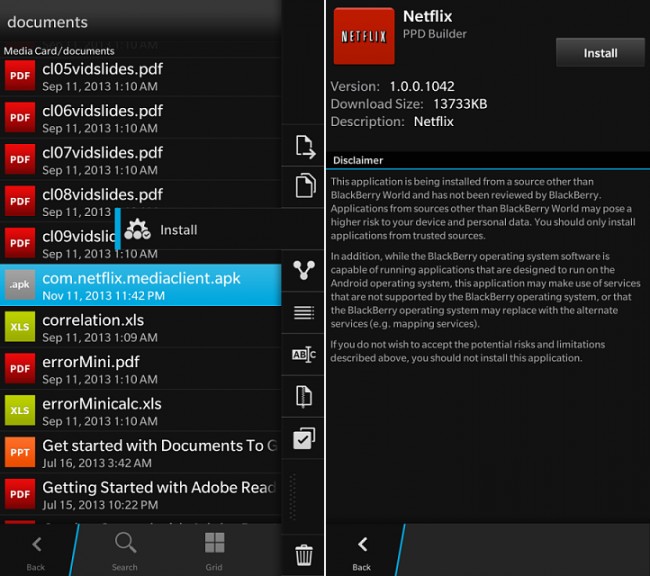Tap the Version 1.0.0.1042 value
This screenshot has width=650, height=576.
[422, 86]
